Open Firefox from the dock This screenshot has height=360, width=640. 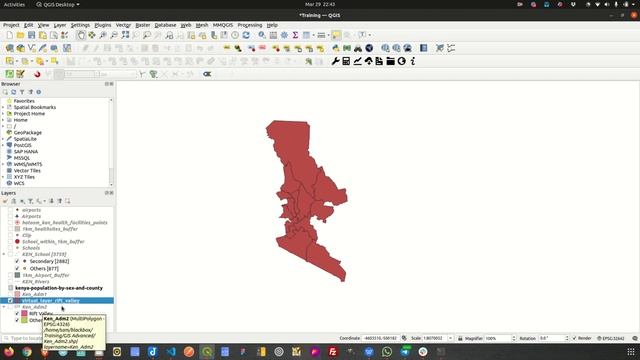[x=9, y=351]
